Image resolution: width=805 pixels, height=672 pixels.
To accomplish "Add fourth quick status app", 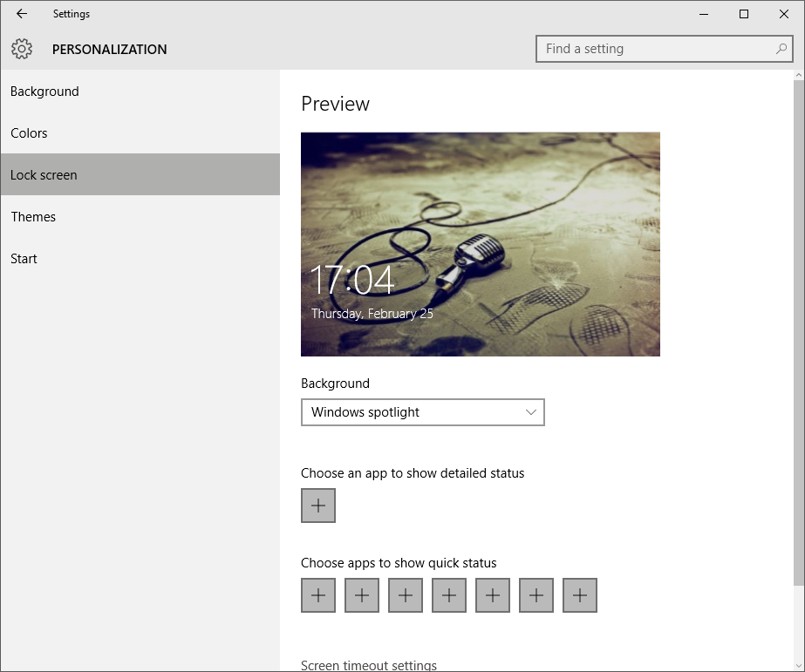I will click(449, 595).
